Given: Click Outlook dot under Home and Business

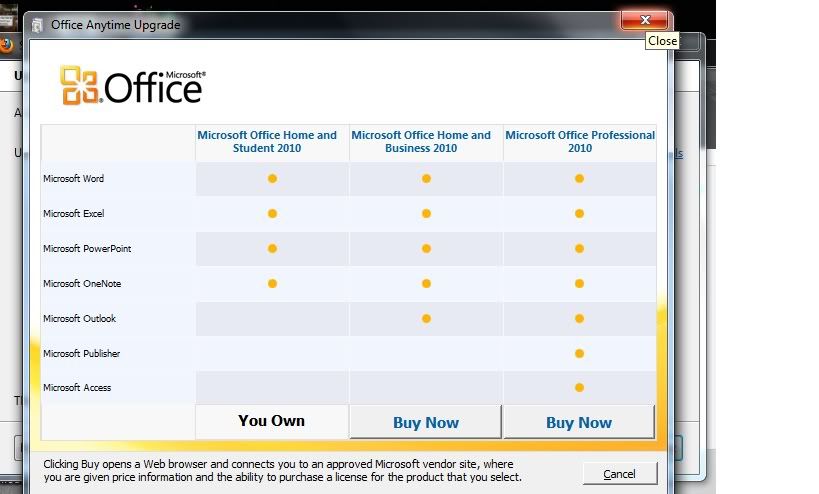Looking at the screenshot, I should point(426,319).
